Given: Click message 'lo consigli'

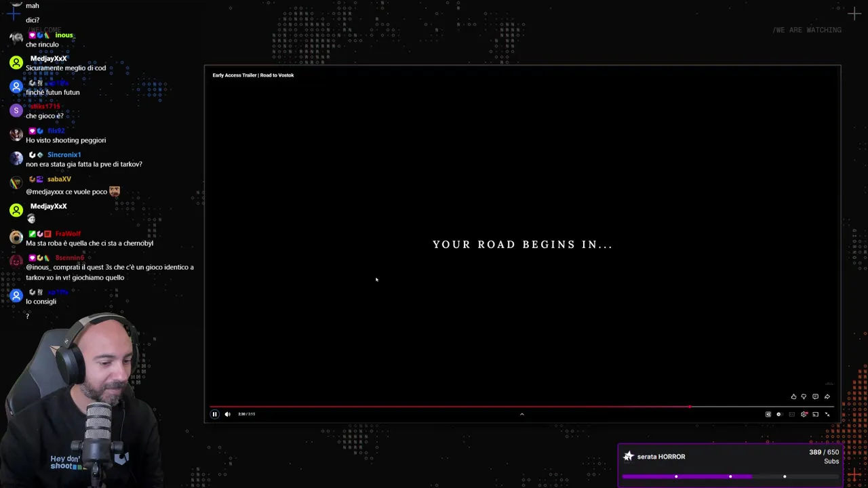Looking at the screenshot, I should [41, 302].
